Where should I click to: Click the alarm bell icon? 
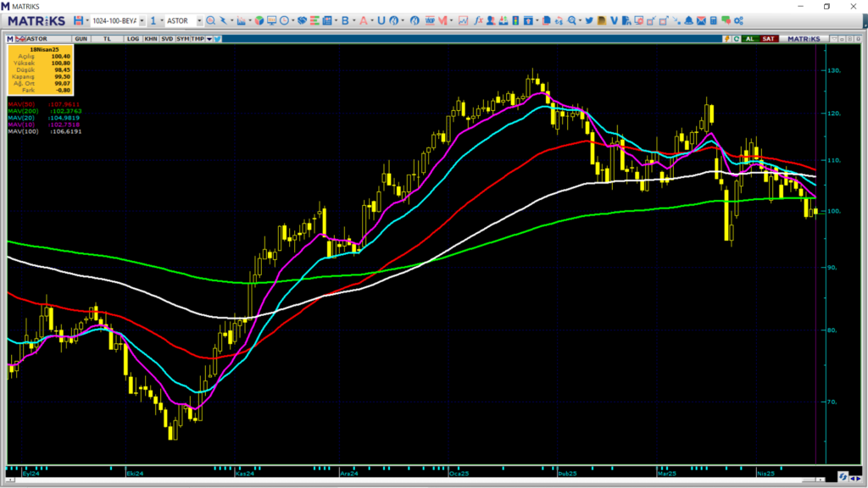pyautogui.click(x=689, y=20)
